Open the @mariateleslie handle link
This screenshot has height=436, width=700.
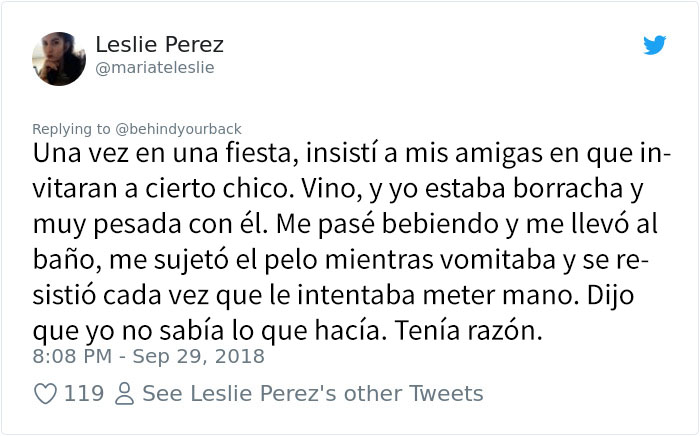pos(155,68)
